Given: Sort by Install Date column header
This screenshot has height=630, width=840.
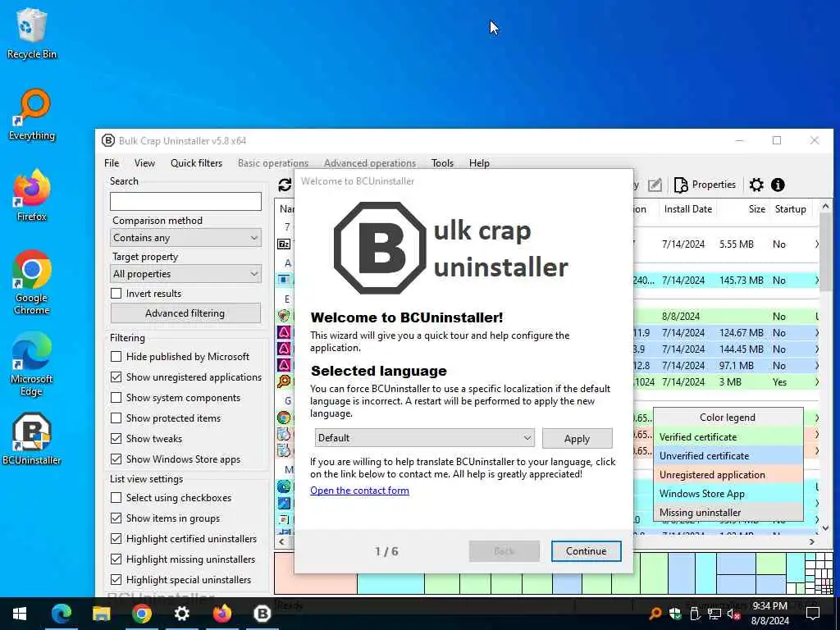Looking at the screenshot, I should pyautogui.click(x=688, y=209).
